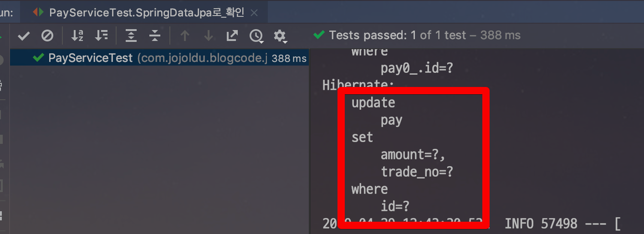Toggle show passed tests checkmark
This screenshot has height=234, width=644.
click(24, 36)
